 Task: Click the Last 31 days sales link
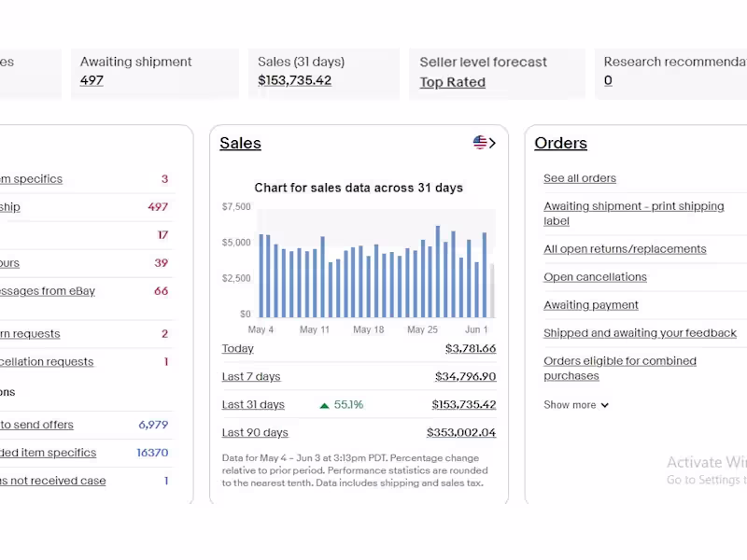click(253, 404)
